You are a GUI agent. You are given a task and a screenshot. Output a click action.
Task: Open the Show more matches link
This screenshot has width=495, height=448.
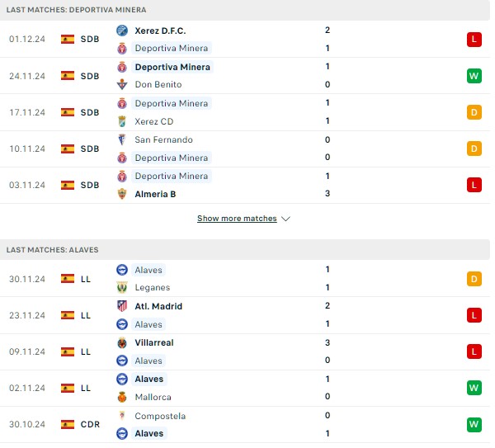click(237, 219)
